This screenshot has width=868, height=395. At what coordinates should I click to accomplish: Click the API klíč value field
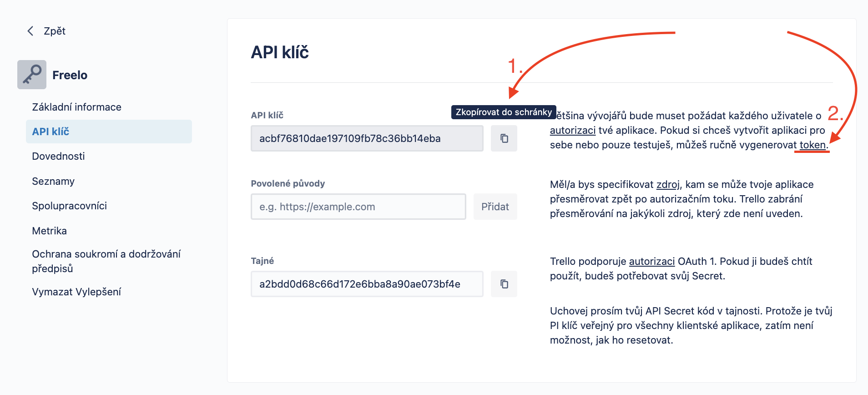click(367, 138)
